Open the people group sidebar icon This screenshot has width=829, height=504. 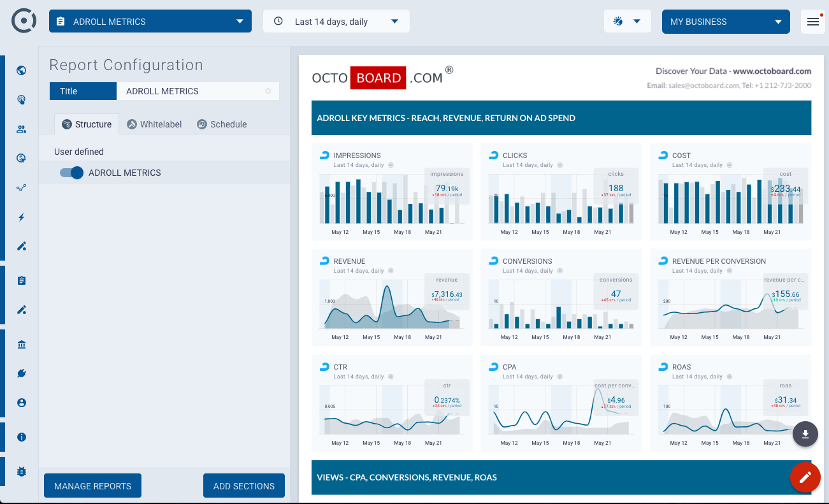coord(22,129)
